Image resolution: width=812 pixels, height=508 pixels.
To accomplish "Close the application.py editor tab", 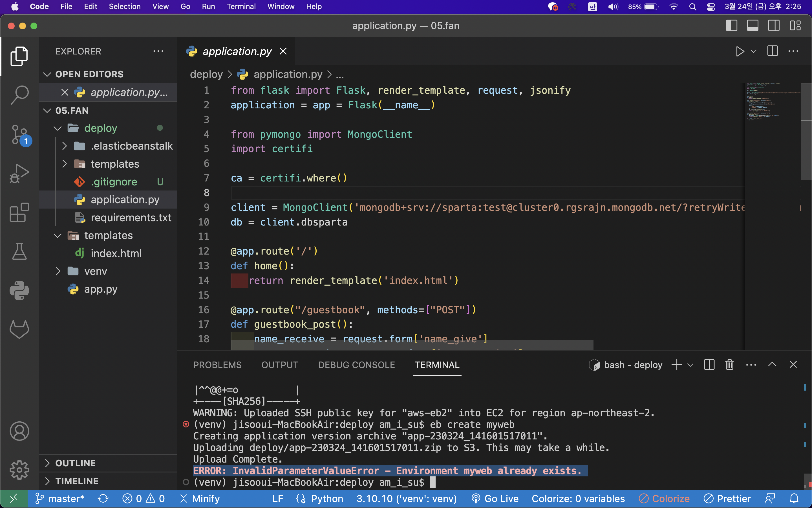I will (283, 51).
